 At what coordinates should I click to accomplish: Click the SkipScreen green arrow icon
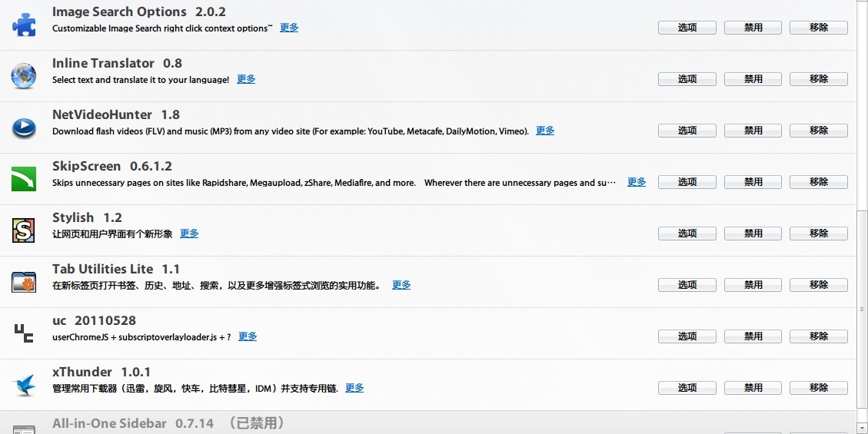tap(24, 179)
